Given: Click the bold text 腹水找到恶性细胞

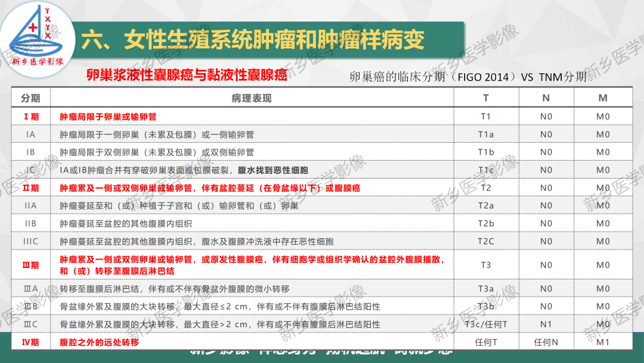Looking at the screenshot, I should point(273,170).
